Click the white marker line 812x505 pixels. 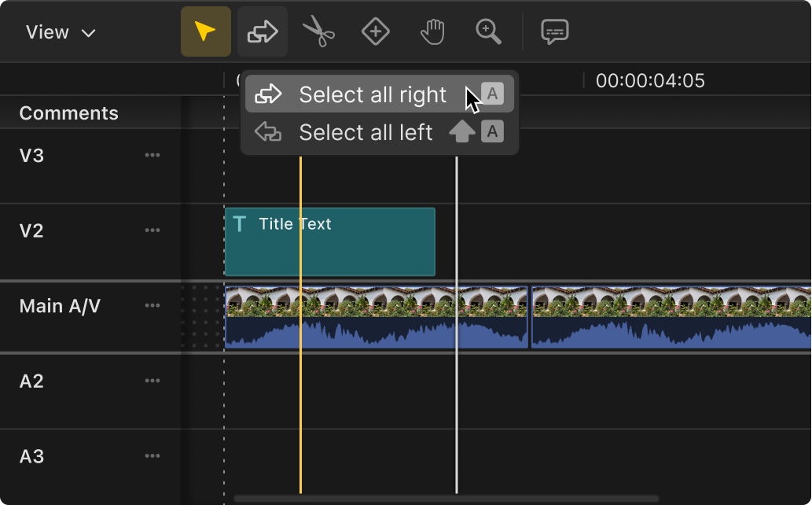pyautogui.click(x=456, y=325)
